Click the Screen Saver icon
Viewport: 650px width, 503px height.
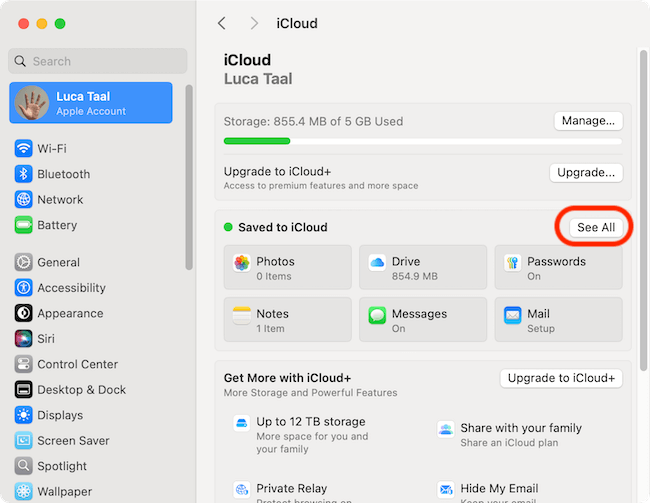(23, 440)
